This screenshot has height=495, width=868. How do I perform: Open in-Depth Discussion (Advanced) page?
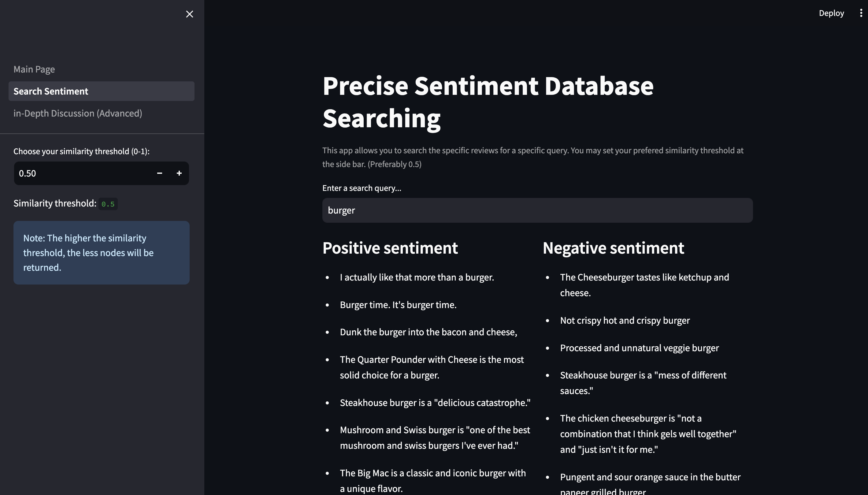tap(77, 113)
